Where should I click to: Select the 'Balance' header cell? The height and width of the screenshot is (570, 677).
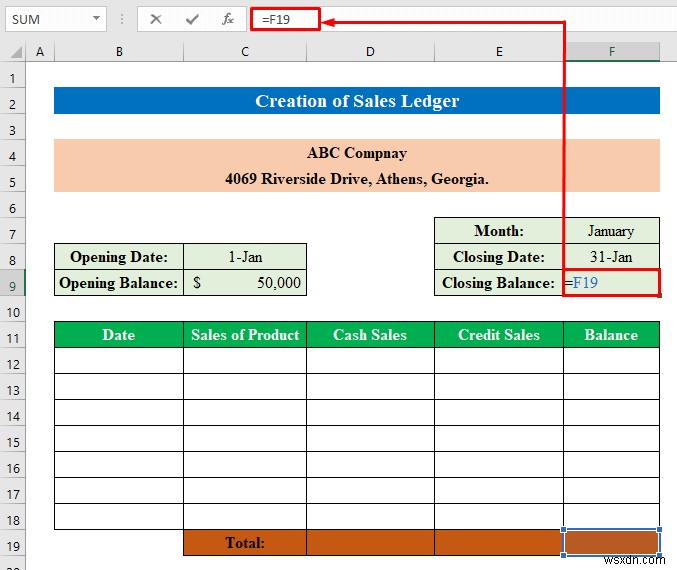click(x=611, y=335)
